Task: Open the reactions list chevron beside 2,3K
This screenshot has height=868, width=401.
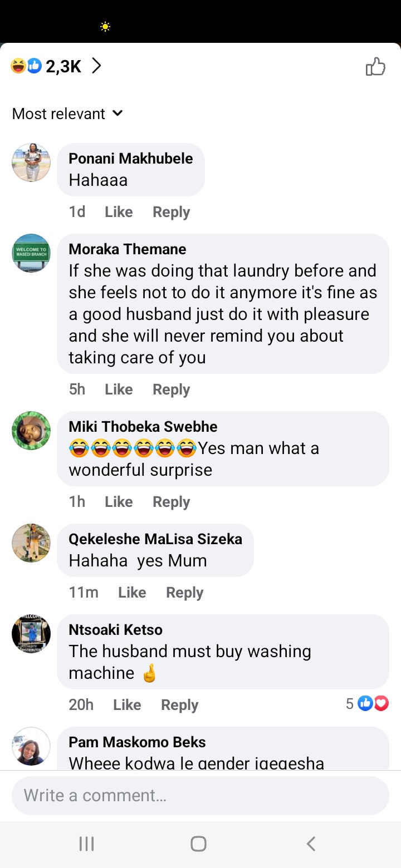Action: click(96, 67)
